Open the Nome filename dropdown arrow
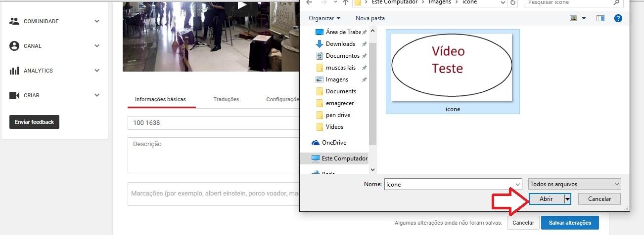 coord(518,184)
